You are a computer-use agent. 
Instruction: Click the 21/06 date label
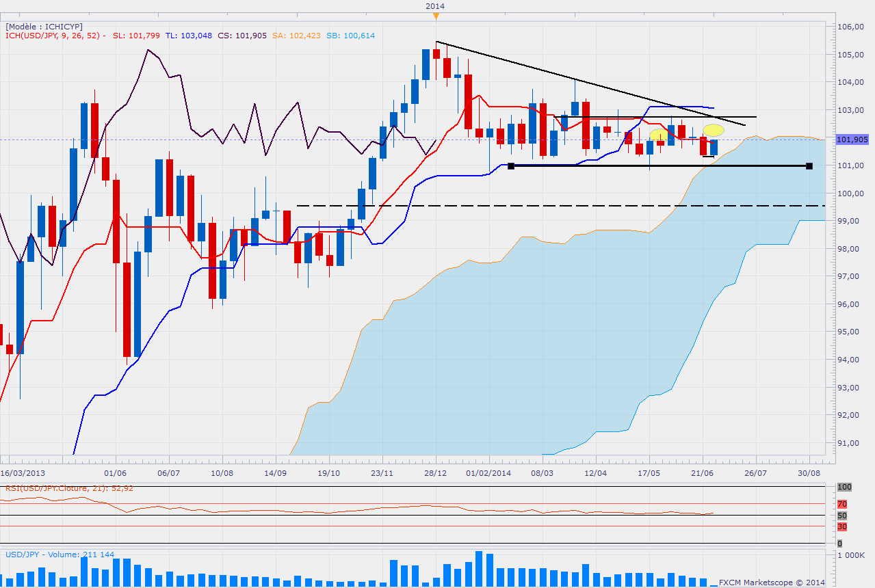[x=703, y=472]
